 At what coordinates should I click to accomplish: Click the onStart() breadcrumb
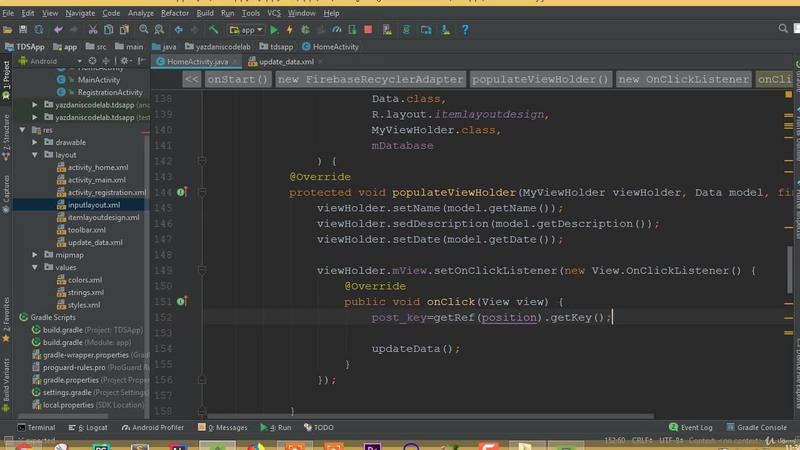click(238, 79)
